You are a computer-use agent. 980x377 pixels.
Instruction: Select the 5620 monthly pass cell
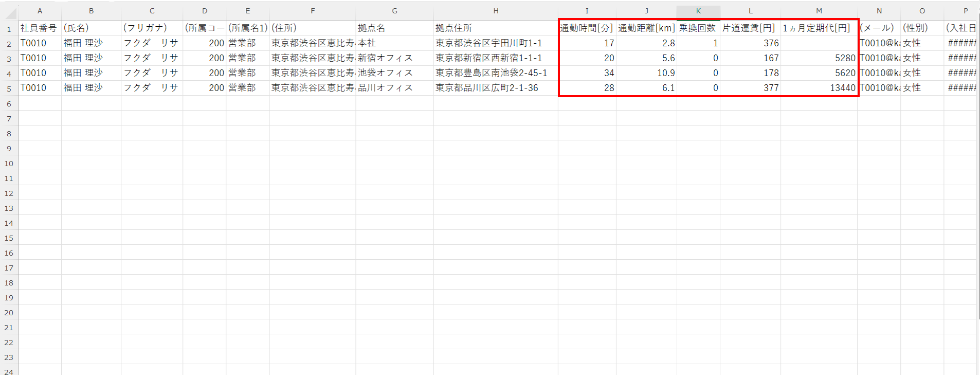point(819,73)
